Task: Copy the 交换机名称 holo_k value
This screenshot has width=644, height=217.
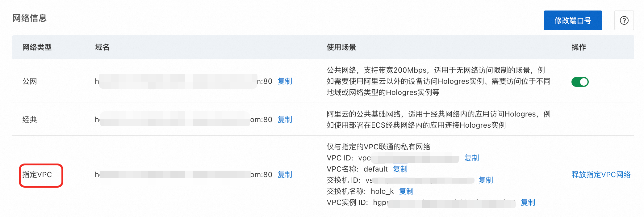Action: point(406,191)
